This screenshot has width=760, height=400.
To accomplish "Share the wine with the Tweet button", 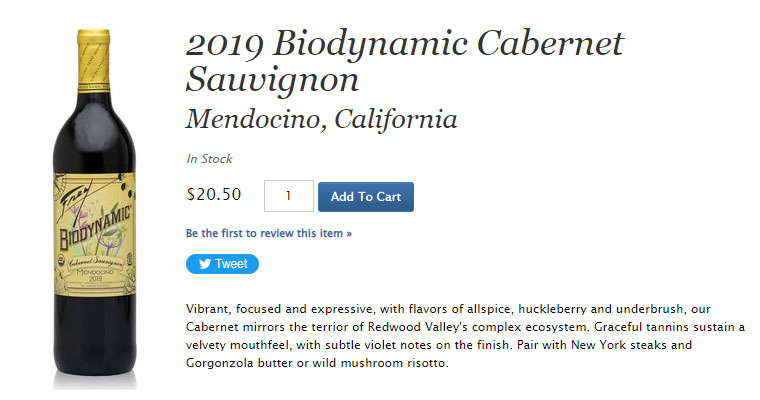I will 222,264.
